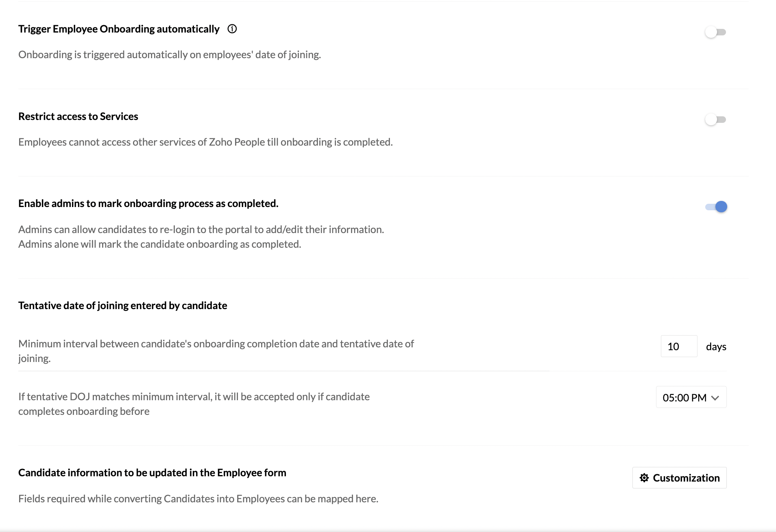The width and height of the screenshot is (776, 532).
Task: Click the Trigger Employee Onboarding automatically heading
Action: [119, 29]
